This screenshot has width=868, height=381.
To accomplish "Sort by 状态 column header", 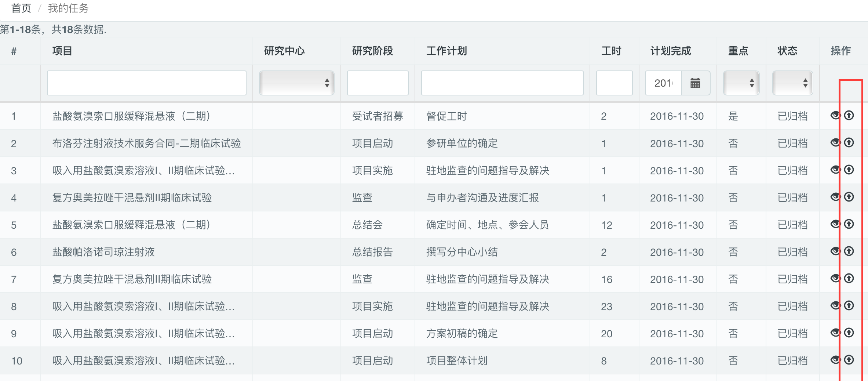I will [x=787, y=51].
